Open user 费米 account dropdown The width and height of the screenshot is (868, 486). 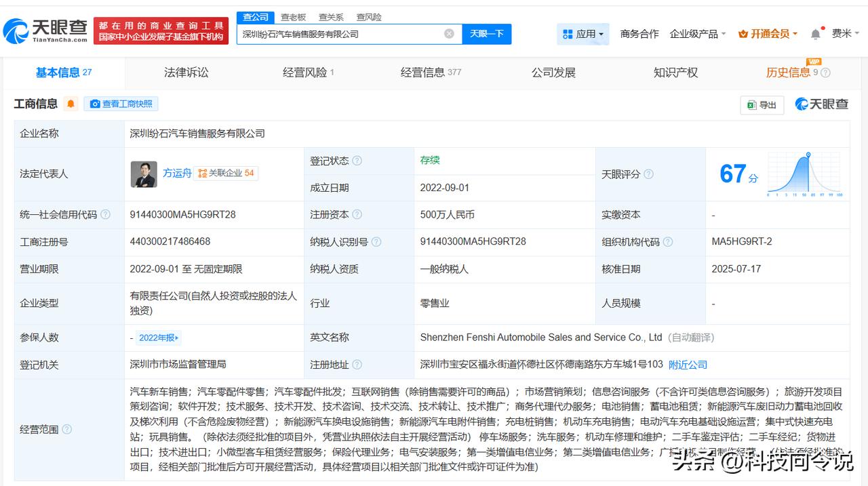click(846, 33)
